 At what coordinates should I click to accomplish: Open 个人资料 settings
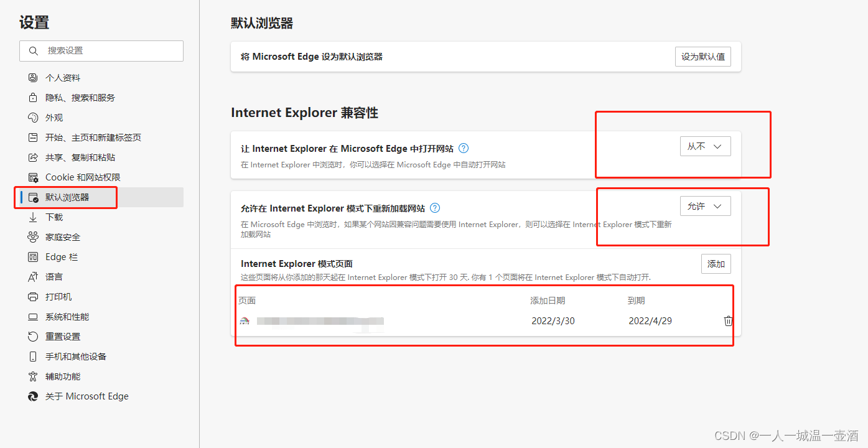tap(101, 78)
